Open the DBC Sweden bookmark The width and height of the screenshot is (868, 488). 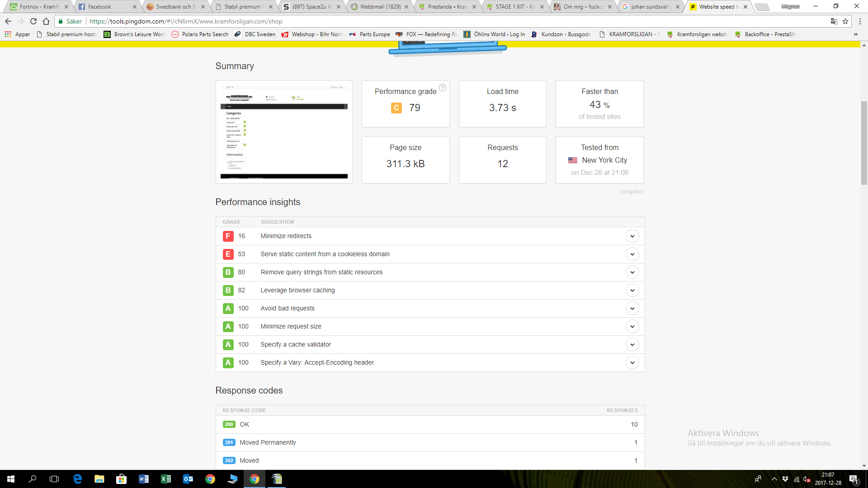coord(255,34)
